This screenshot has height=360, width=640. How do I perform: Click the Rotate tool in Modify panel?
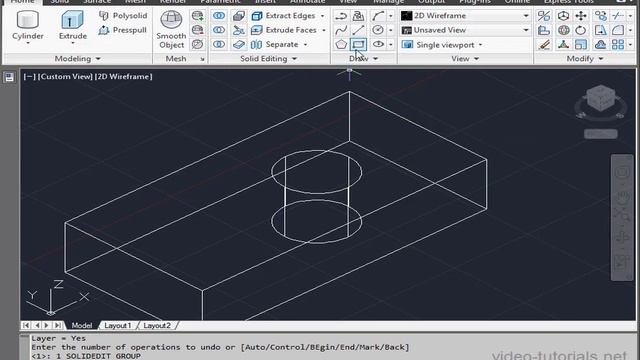pyautogui.click(x=581, y=30)
